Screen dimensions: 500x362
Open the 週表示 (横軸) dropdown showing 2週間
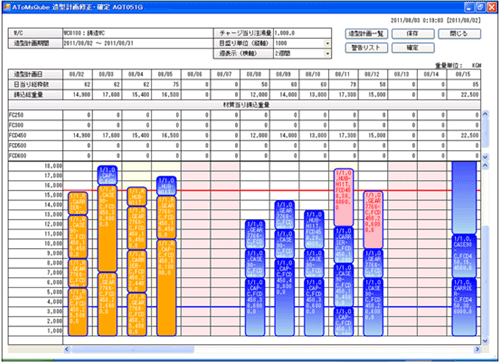327,53
